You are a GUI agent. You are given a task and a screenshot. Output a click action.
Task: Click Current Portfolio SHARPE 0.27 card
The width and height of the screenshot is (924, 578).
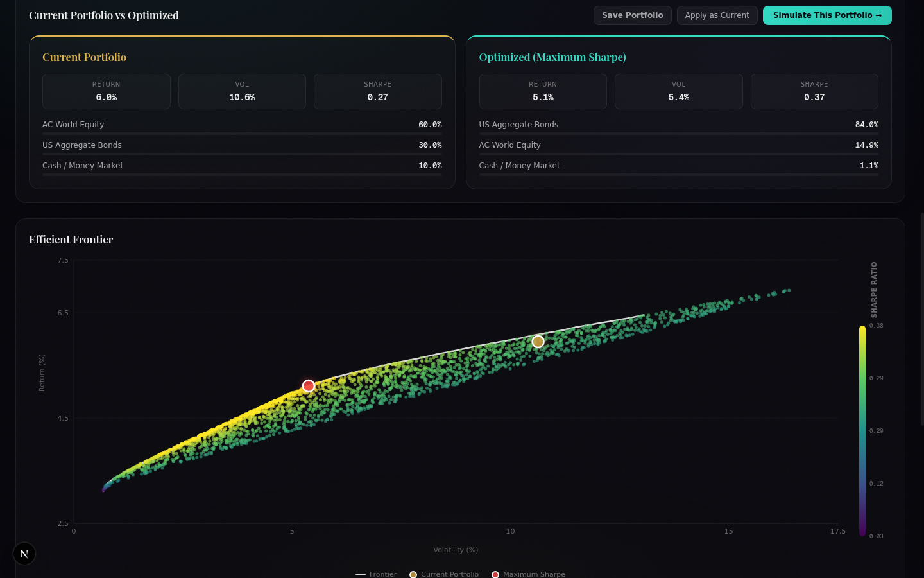click(377, 91)
